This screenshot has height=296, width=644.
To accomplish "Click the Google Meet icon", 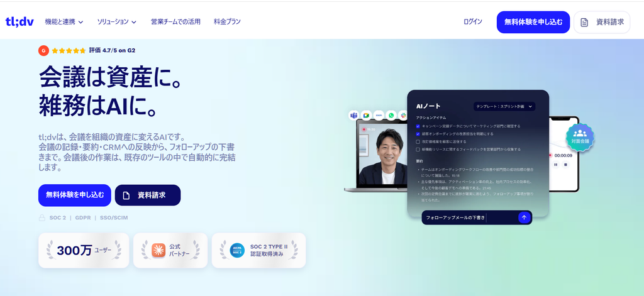I will pos(367,116).
